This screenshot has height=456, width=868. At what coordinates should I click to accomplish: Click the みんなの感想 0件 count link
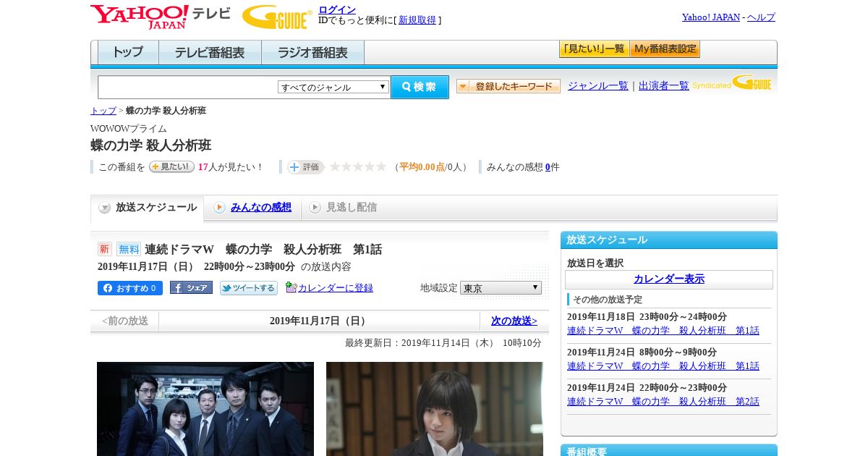coord(548,167)
